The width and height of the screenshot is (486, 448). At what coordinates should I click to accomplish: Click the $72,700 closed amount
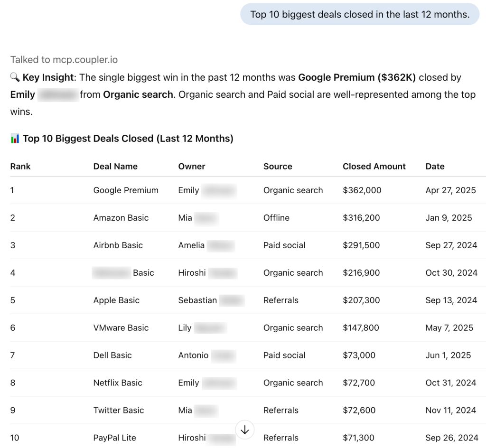[x=359, y=383]
